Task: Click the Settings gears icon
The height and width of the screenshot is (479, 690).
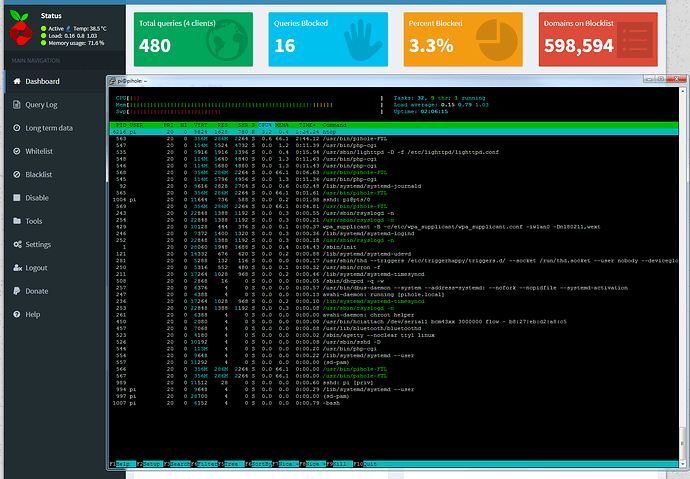Action: click(x=17, y=245)
